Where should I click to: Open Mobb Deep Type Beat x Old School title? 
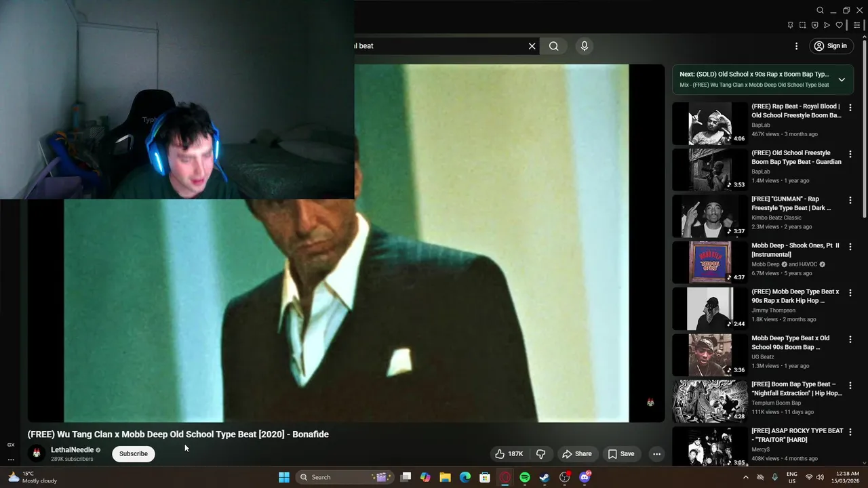(x=790, y=342)
